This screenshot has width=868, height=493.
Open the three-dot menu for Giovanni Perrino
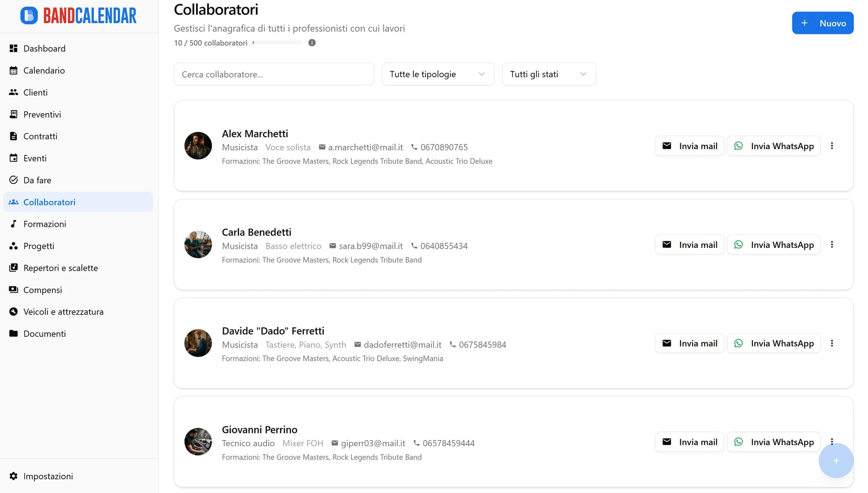click(832, 441)
